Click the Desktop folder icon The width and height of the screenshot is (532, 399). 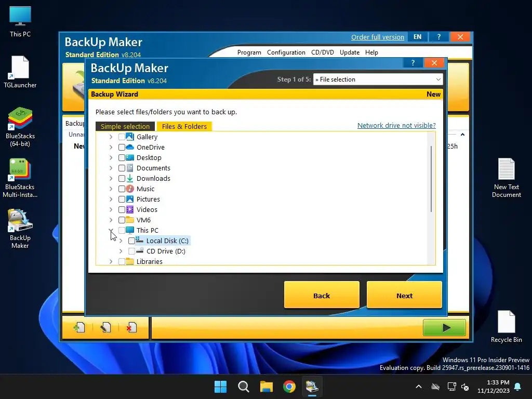click(x=130, y=157)
